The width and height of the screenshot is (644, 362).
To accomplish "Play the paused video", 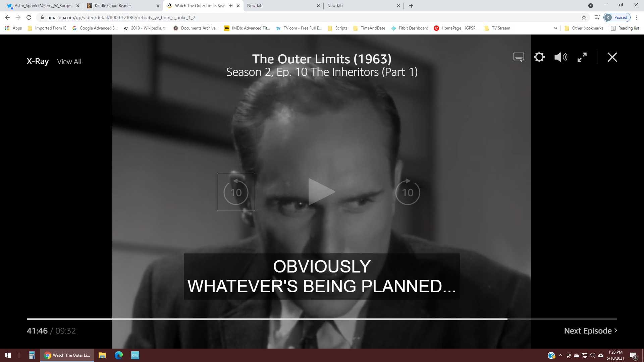I will 321,192.
